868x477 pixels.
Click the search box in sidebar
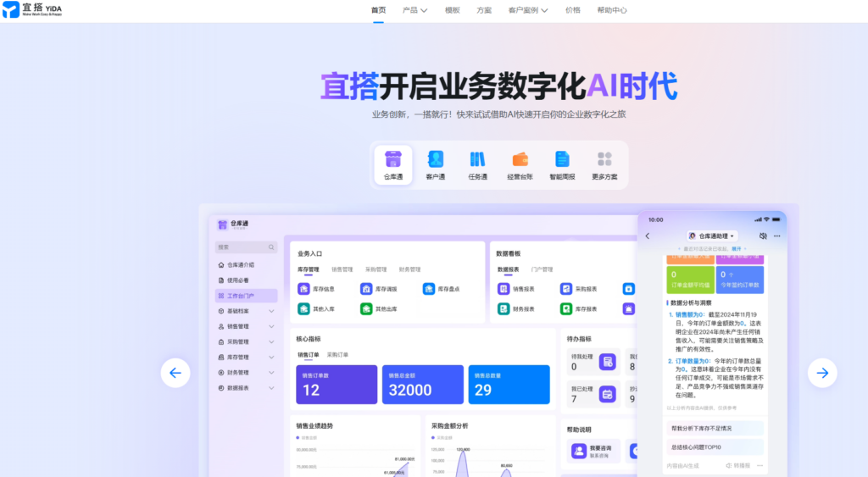click(x=246, y=247)
